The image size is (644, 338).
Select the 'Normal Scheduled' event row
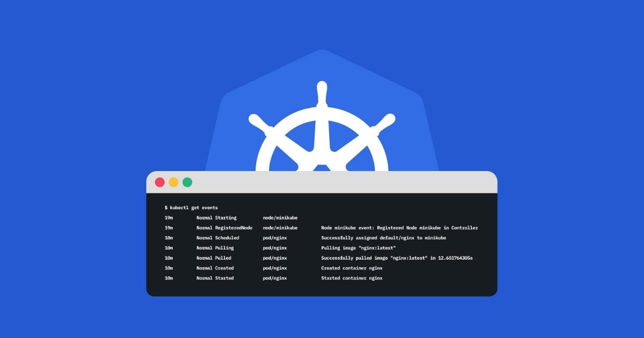pyautogui.click(x=217, y=238)
